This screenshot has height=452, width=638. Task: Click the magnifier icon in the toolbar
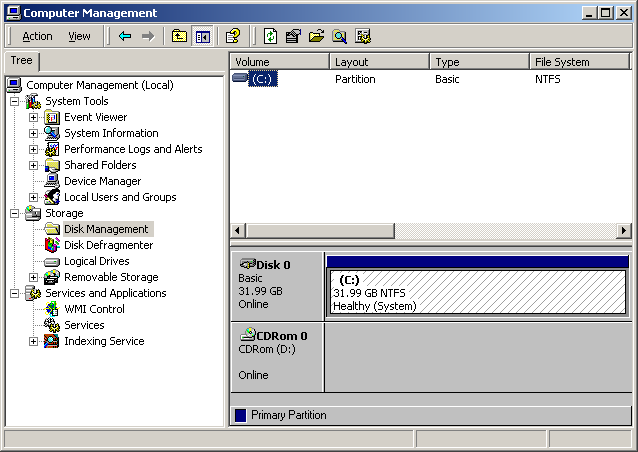click(x=339, y=36)
